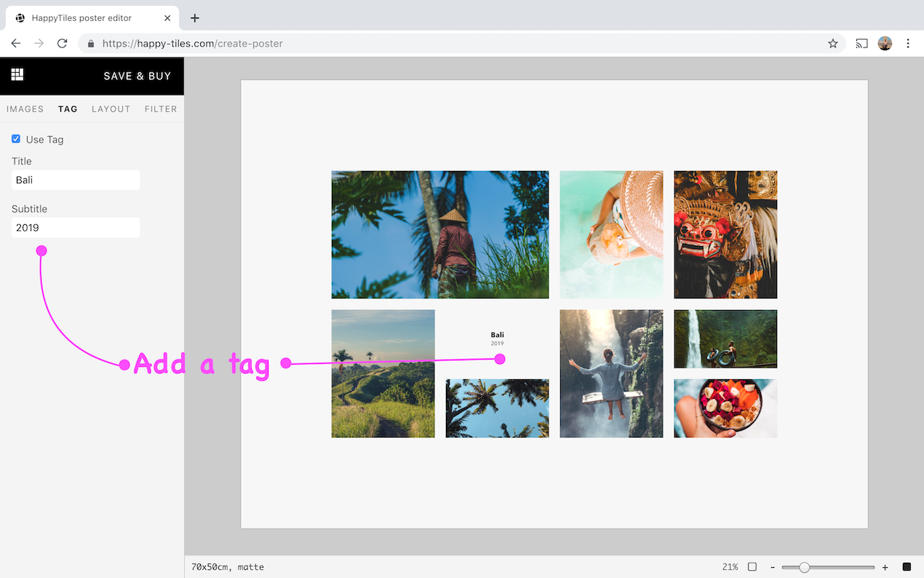Click the back navigation arrow
This screenshot has width=924, height=578.
[x=15, y=44]
